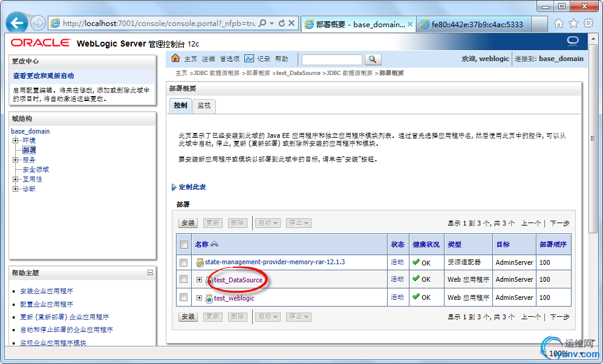Viewport: 603px width, 364px height.
Task: Click 查看更改和重新启动 link
Action: [x=44, y=76]
